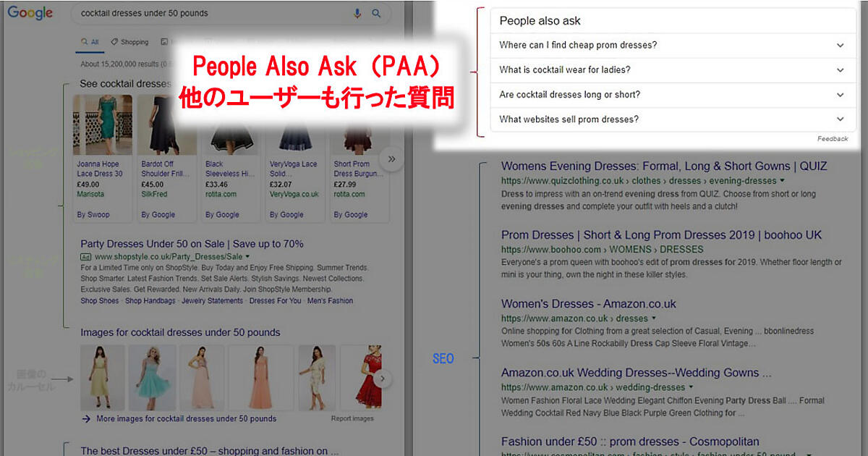
Task: Click the Feedback link under People also ask
Action: (833, 138)
